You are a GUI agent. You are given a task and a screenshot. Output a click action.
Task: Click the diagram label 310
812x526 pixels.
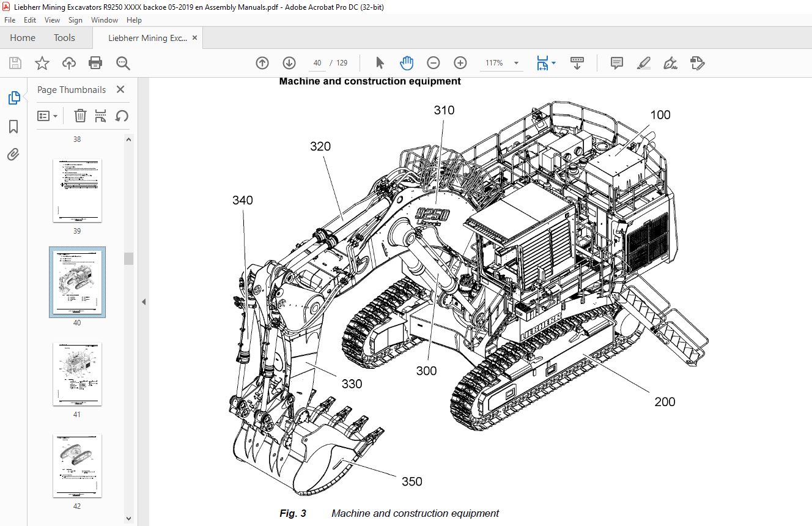pos(445,110)
